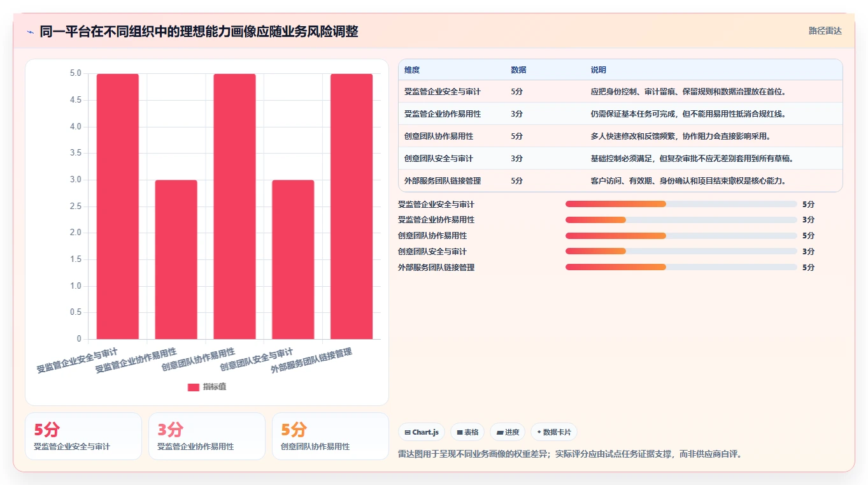
Task: Click the description 应把身份控制、审计留痕
Action: tap(688, 92)
